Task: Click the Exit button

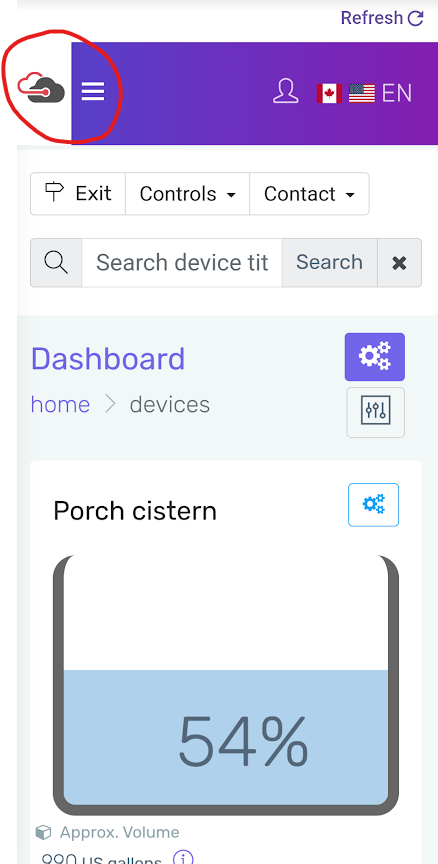Action: coord(78,194)
